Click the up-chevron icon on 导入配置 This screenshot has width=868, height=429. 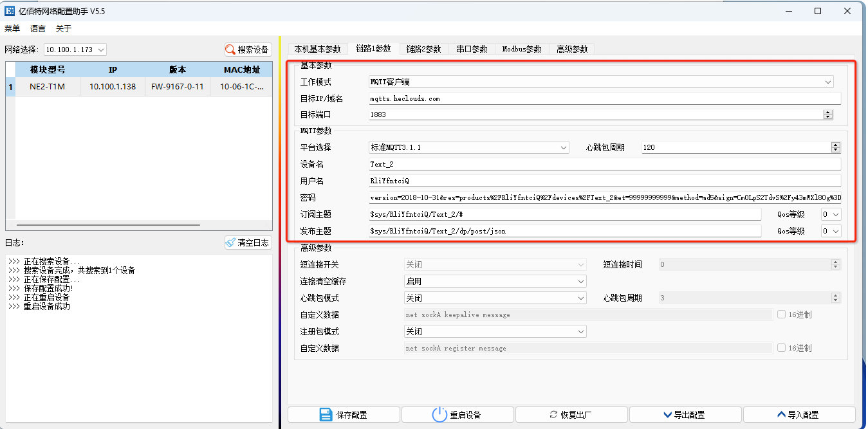(780, 414)
